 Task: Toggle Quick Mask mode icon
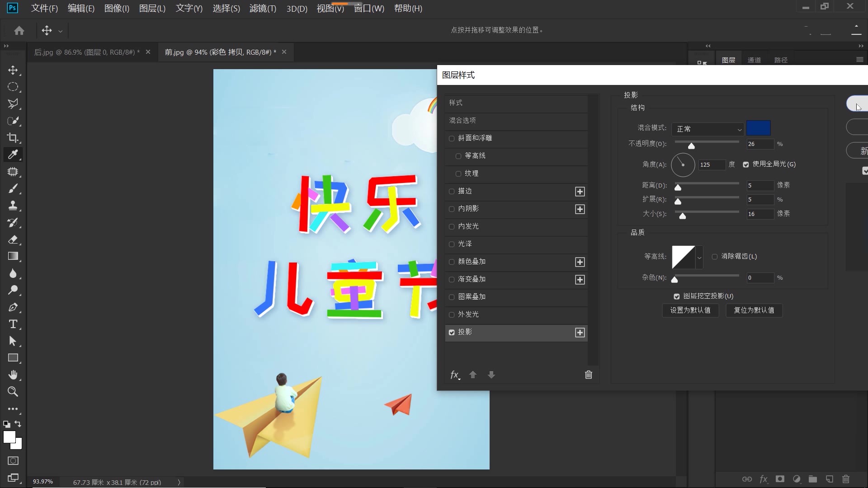point(13,461)
